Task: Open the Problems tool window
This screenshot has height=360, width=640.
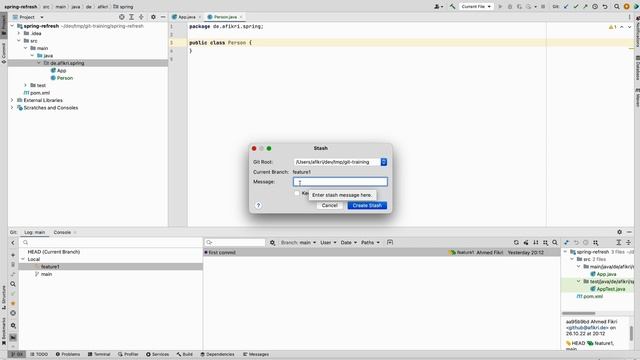Action: coord(68,354)
